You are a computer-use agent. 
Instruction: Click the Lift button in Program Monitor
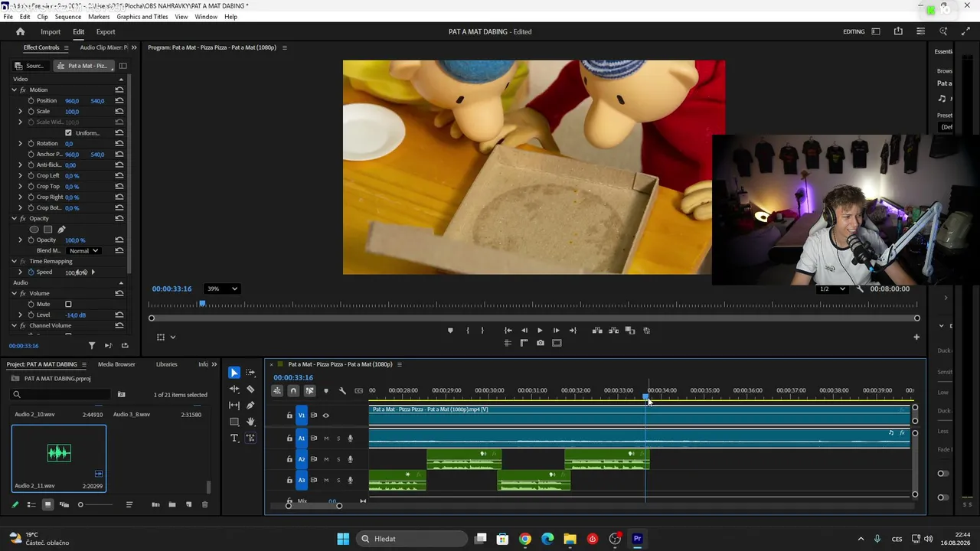(x=597, y=331)
